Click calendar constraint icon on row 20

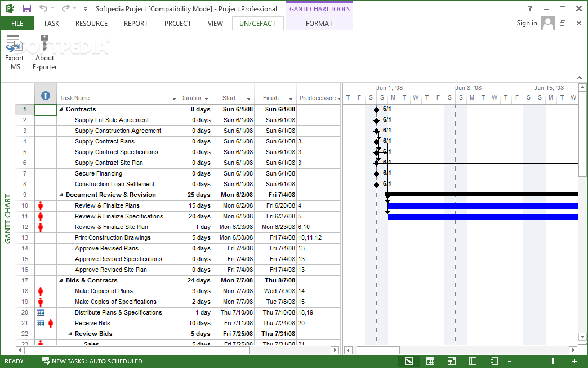coord(41,312)
